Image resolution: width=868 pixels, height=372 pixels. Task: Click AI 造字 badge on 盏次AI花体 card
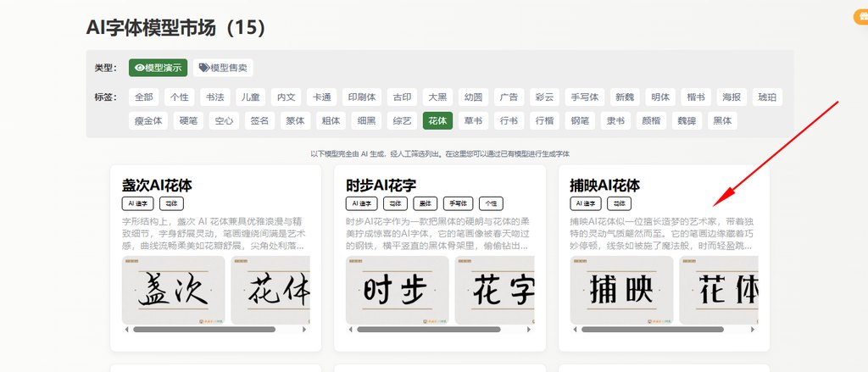138,203
